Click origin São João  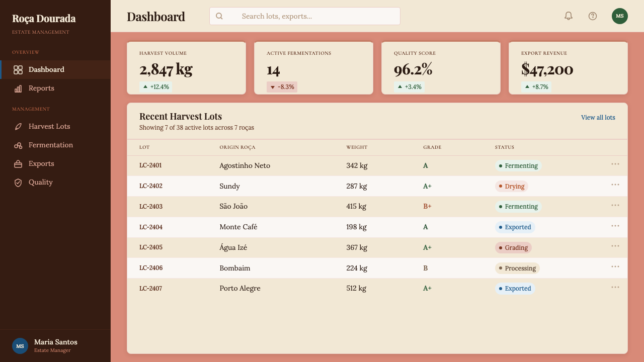[233, 207]
